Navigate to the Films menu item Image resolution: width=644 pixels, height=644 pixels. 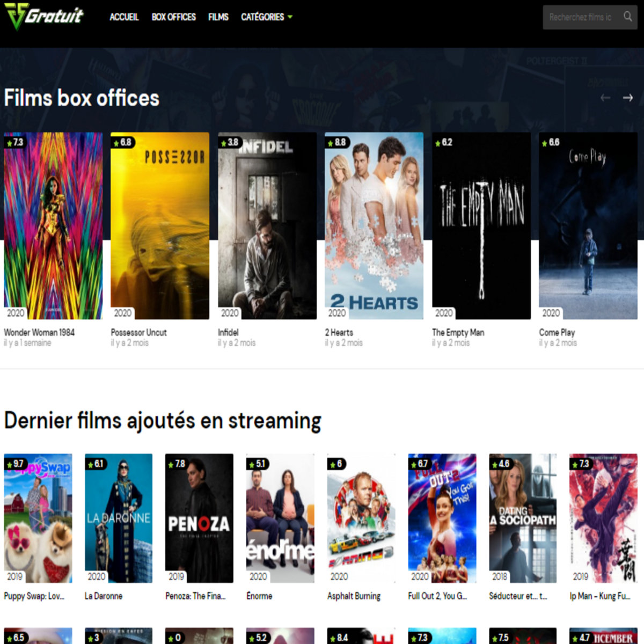pos(218,17)
